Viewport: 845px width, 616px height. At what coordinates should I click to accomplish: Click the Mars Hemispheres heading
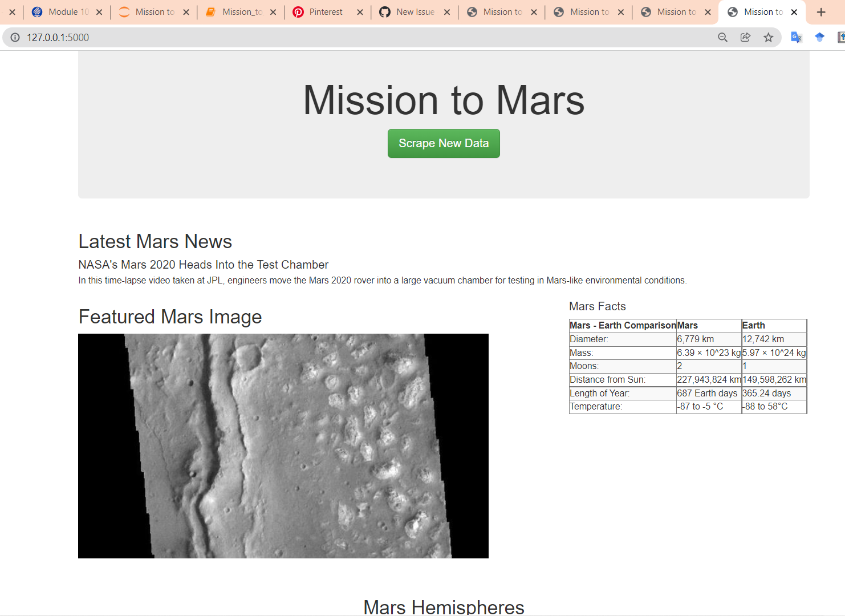[444, 607]
